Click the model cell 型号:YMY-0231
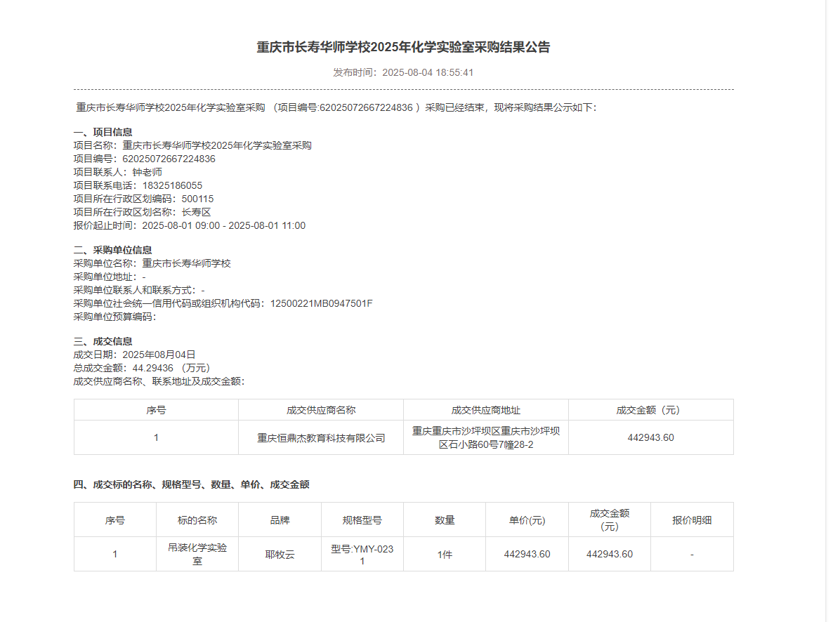840x622 pixels. tap(362, 553)
